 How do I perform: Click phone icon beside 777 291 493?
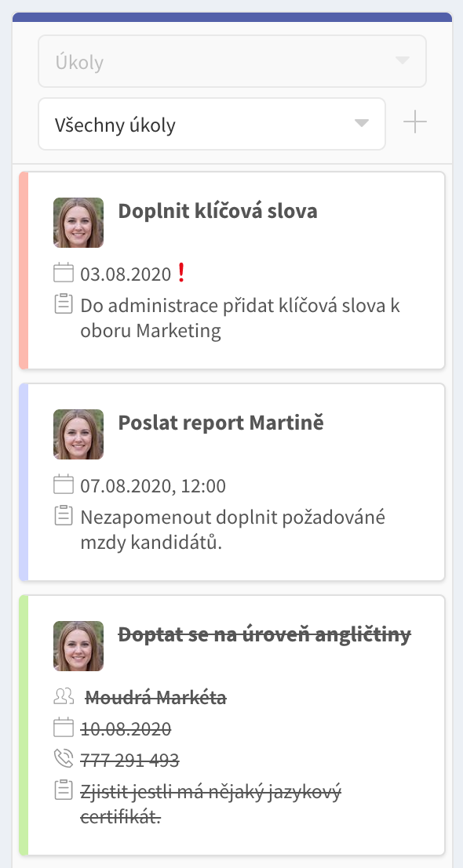click(x=64, y=758)
